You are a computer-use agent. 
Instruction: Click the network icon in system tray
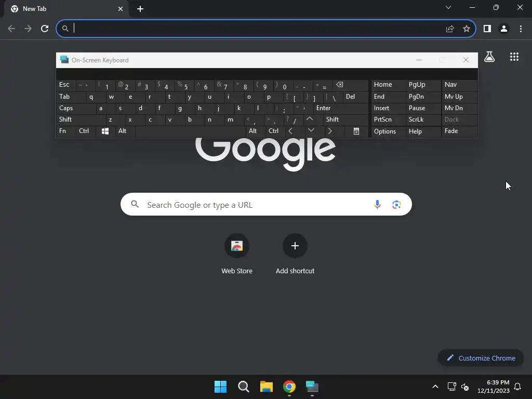451,387
